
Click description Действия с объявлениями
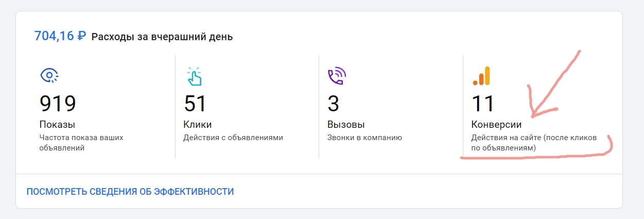pyautogui.click(x=233, y=138)
